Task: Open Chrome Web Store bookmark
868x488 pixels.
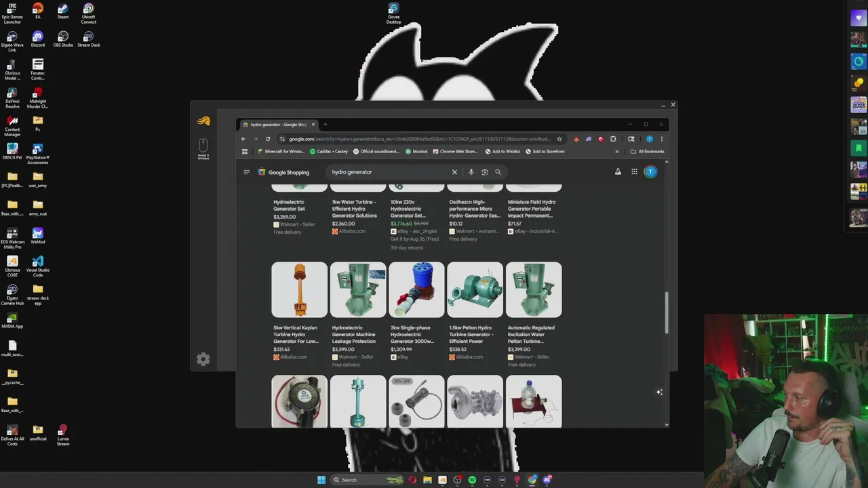Action: click(455, 152)
